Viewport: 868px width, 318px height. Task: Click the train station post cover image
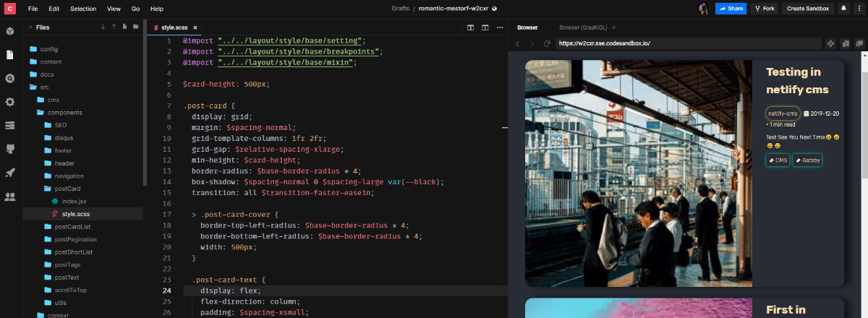coord(639,173)
